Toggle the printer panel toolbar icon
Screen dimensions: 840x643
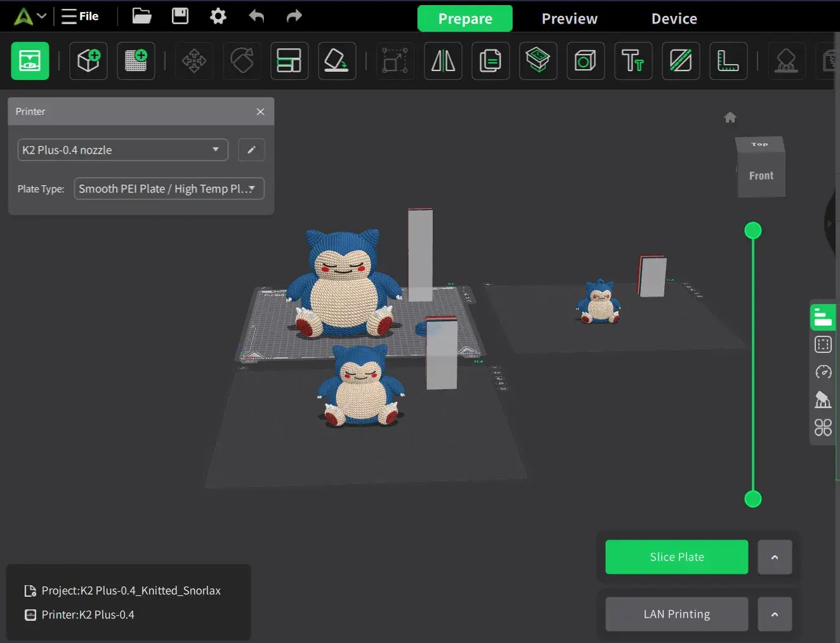click(x=30, y=61)
